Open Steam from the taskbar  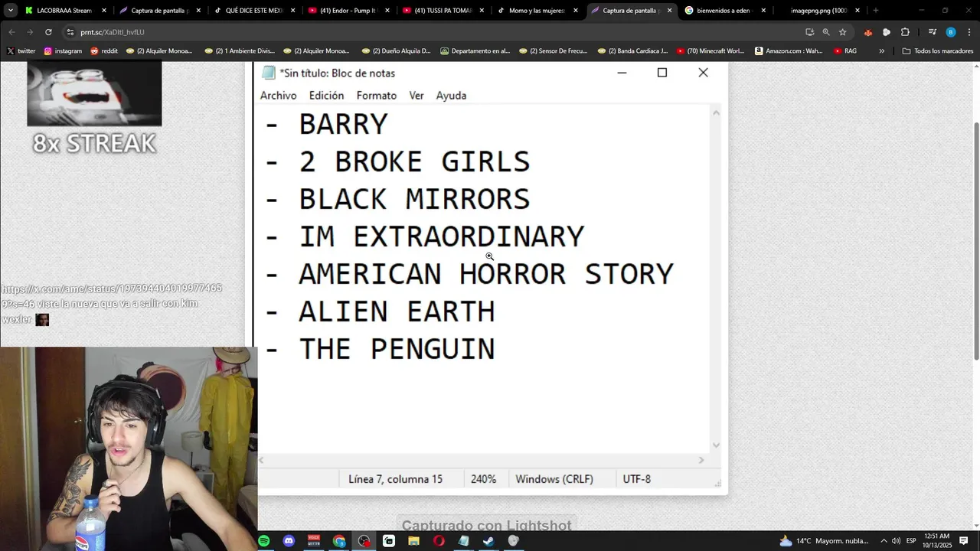(x=488, y=541)
